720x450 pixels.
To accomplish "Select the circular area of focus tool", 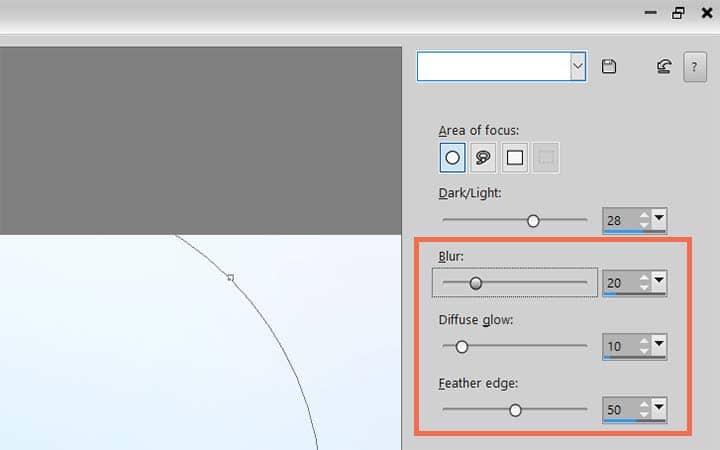I will pos(452,158).
